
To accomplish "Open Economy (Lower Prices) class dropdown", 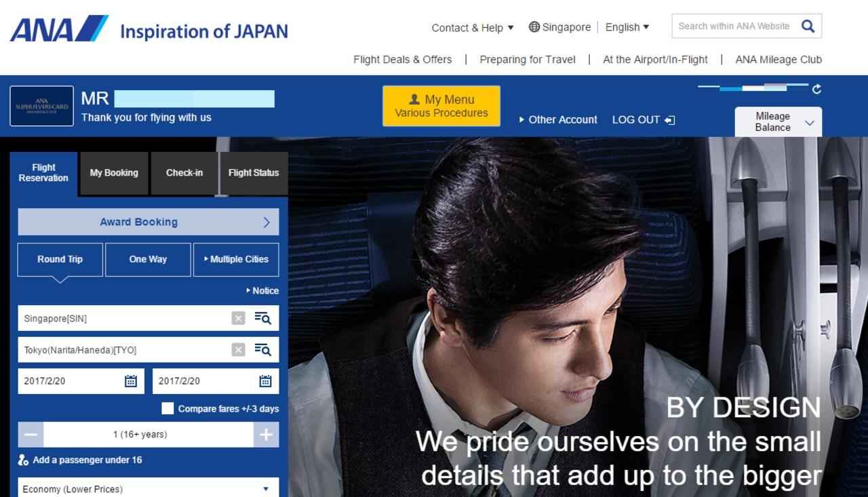I will click(148, 488).
